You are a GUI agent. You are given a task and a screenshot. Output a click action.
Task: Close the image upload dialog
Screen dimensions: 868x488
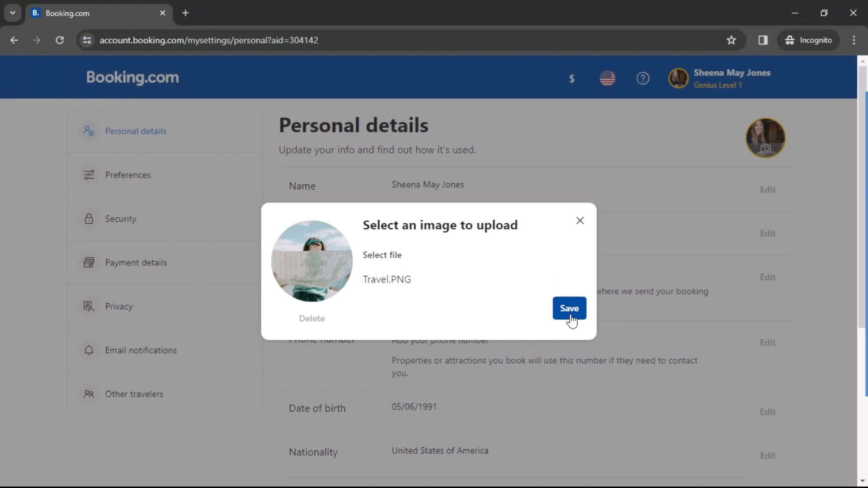(580, 221)
